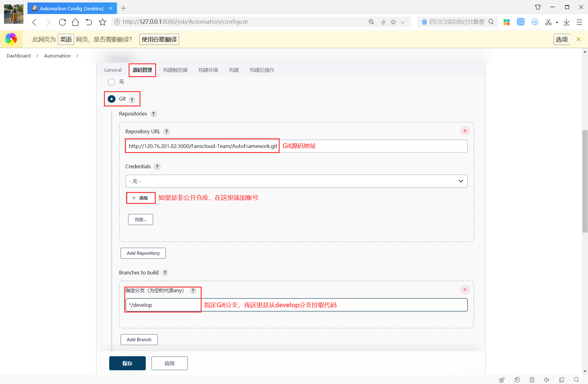Open help for Repositories

[x=153, y=114]
